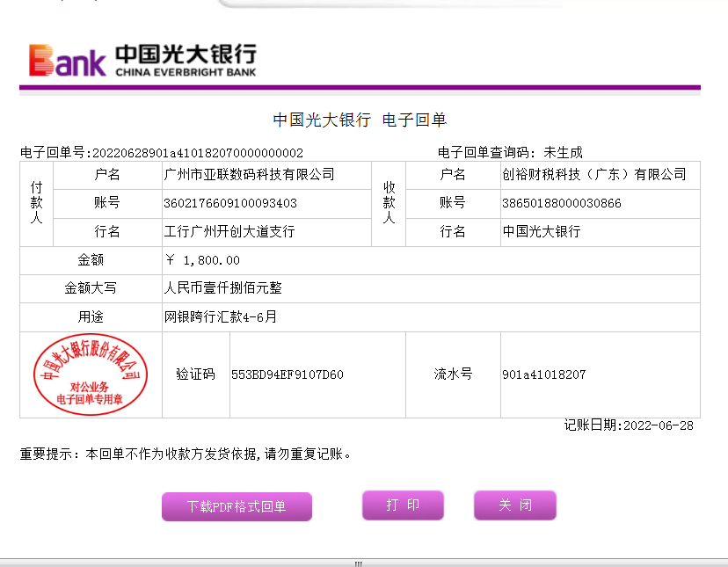Select the receipt number 20220628901a41018207000000002
728x567 pixels.
click(198, 153)
